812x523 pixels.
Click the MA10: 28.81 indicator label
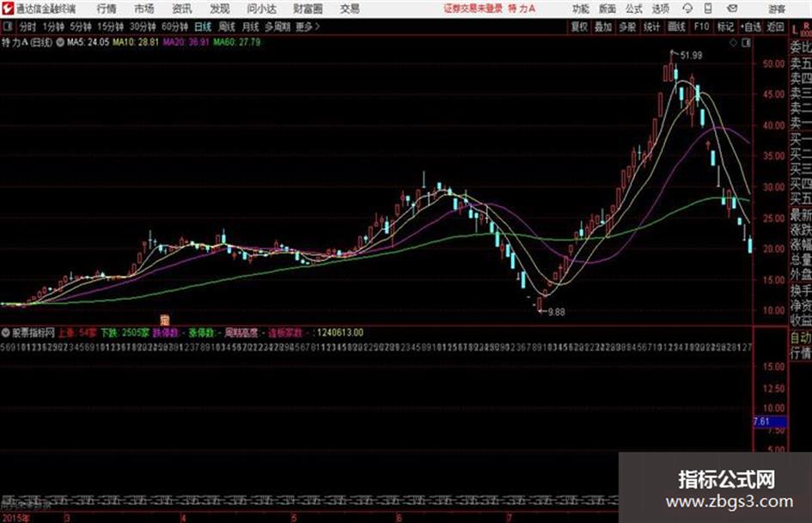136,42
